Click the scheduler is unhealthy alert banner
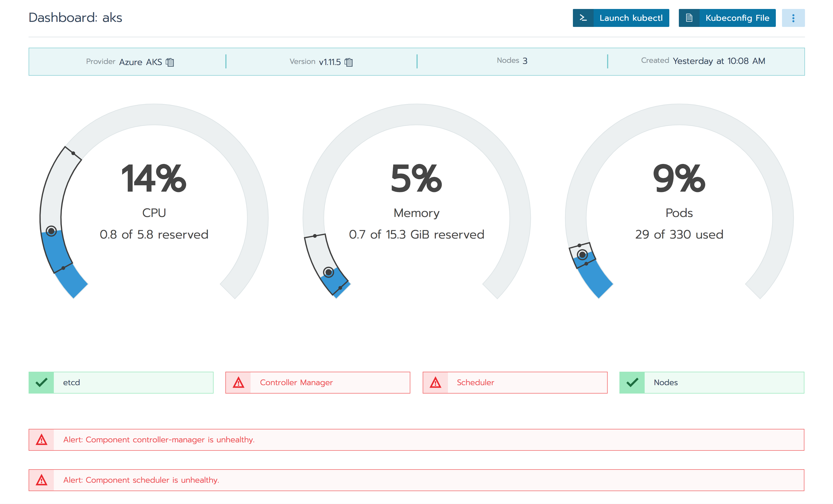The width and height of the screenshot is (833, 504). tap(416, 480)
